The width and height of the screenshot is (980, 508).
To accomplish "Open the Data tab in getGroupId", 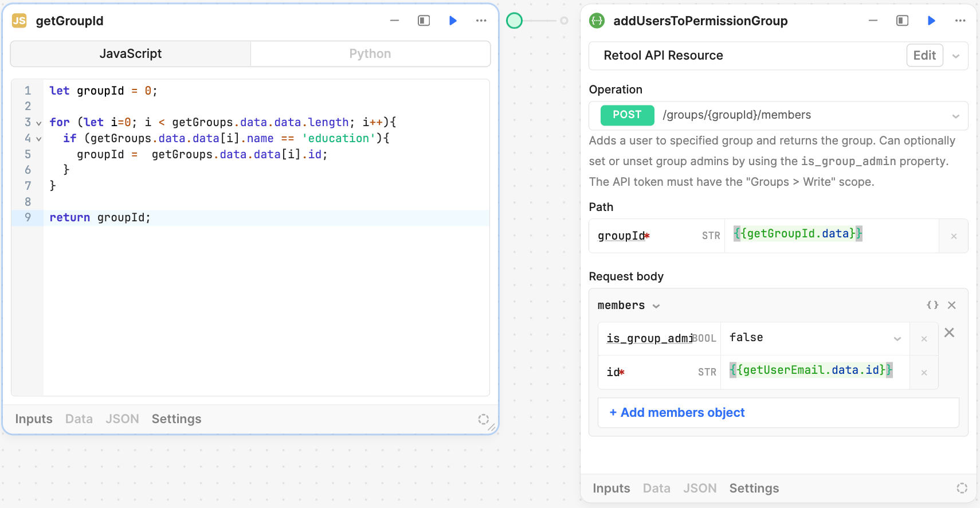I will (79, 419).
